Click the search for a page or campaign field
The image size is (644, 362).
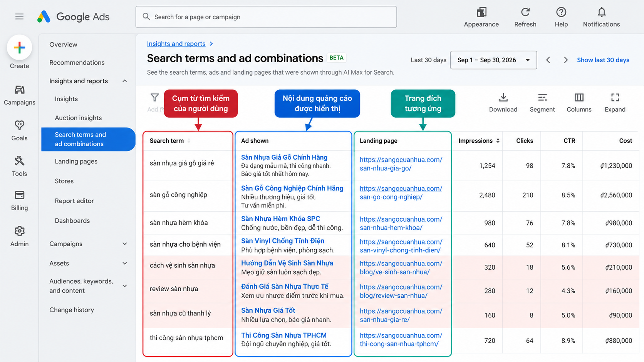pos(266,17)
